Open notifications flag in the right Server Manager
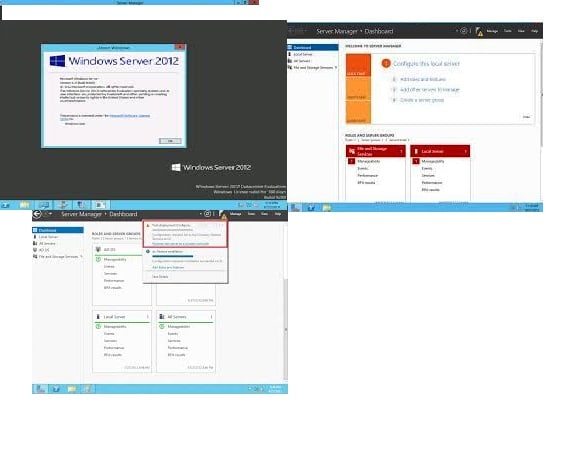 click(x=479, y=31)
